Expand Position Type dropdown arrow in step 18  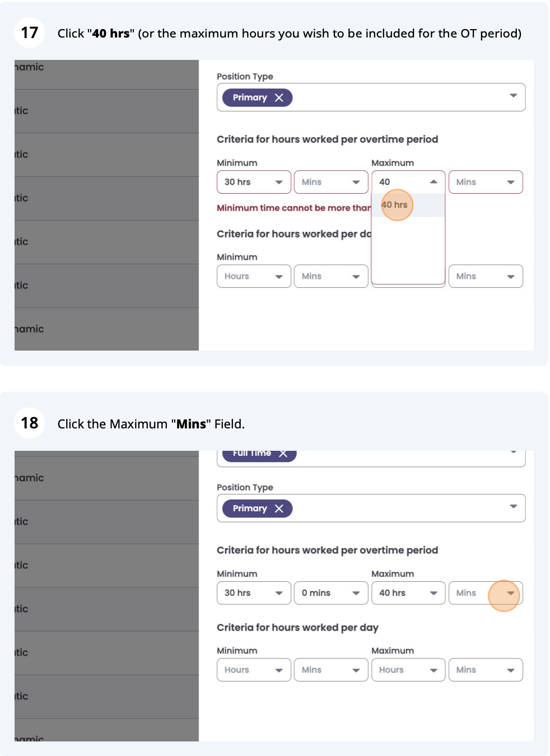click(x=513, y=507)
